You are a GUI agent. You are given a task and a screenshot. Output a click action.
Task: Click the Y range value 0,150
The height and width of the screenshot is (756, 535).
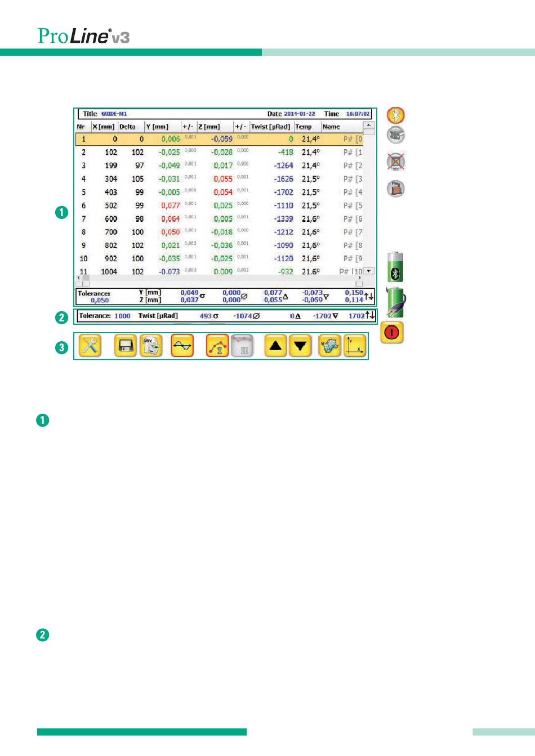(354, 293)
